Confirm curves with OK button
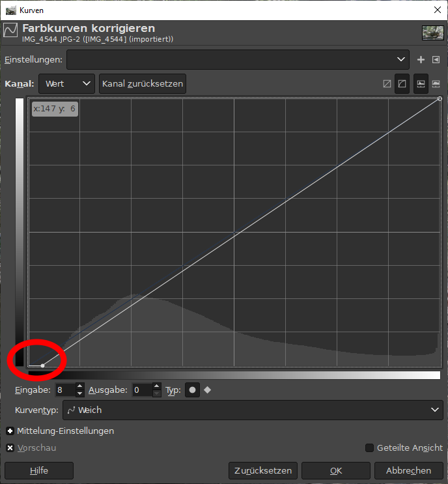Image resolution: width=448 pixels, height=484 pixels. tap(336, 470)
